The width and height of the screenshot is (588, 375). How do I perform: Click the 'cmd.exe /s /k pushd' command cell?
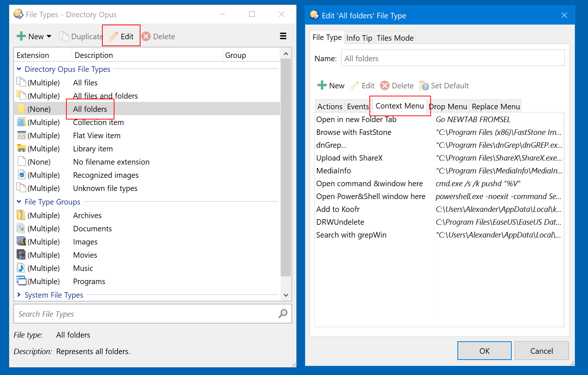478,184
